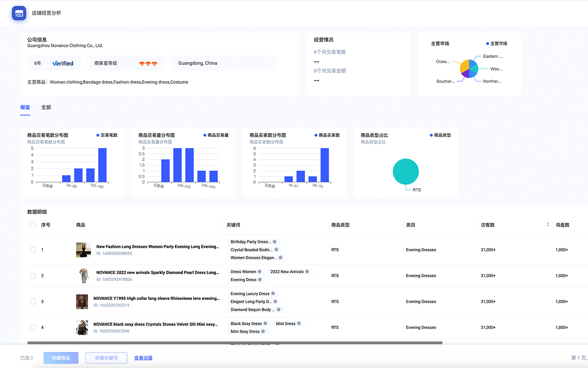The width and height of the screenshot is (588, 368).
Task: Sort the table by 访客数 column
Action: (x=548, y=225)
